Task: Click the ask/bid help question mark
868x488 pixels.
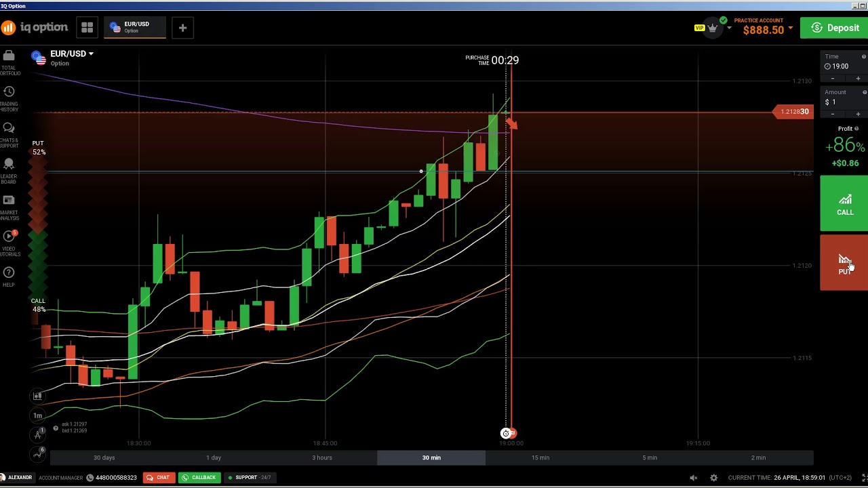Action: pyautogui.click(x=56, y=428)
